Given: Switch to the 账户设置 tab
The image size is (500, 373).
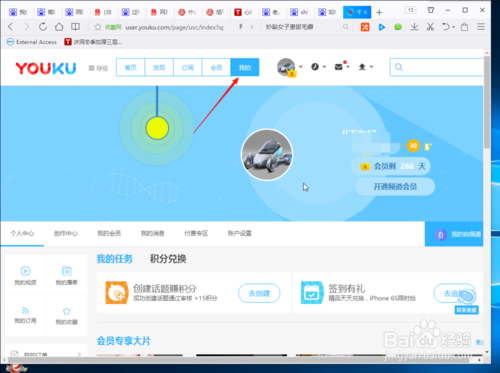Looking at the screenshot, I should click(x=240, y=233).
